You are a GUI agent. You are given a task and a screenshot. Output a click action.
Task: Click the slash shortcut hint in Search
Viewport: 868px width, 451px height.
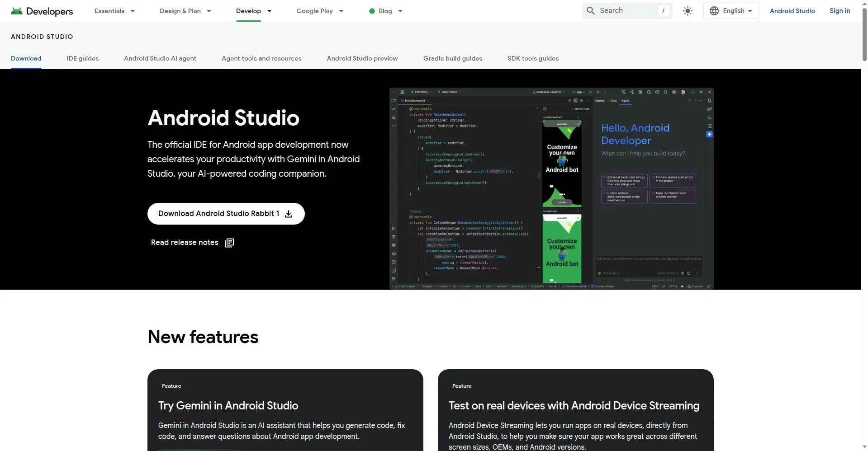(663, 11)
